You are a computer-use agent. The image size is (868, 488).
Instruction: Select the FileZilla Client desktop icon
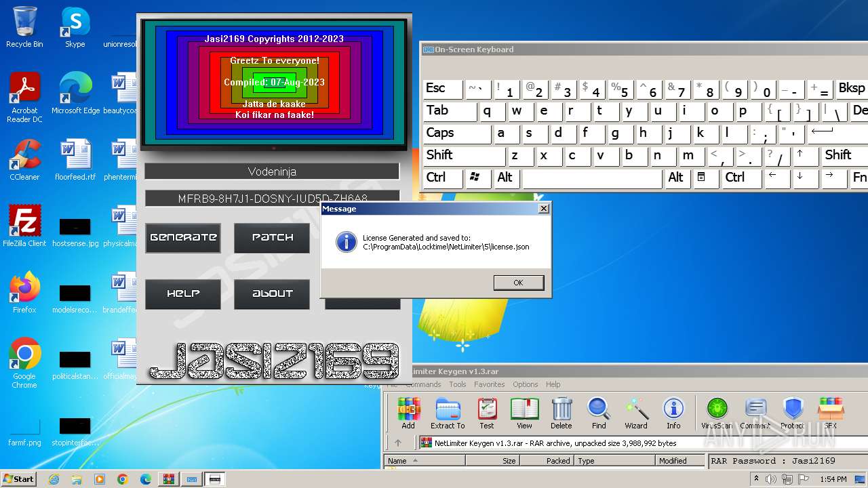(24, 226)
